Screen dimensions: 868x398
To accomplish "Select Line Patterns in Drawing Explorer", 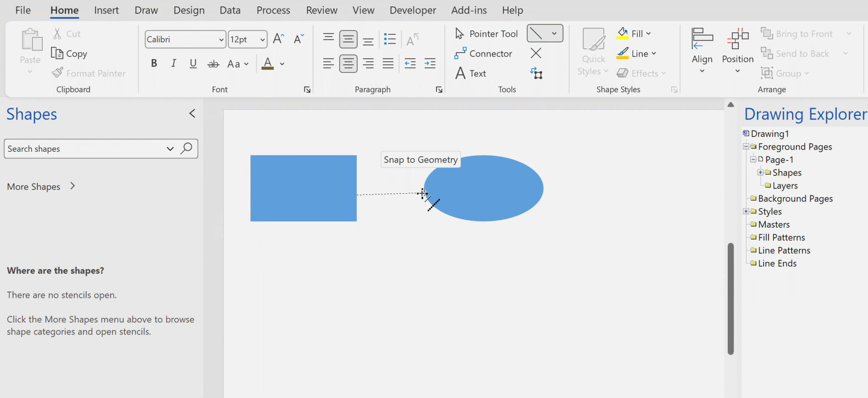I will (x=784, y=250).
